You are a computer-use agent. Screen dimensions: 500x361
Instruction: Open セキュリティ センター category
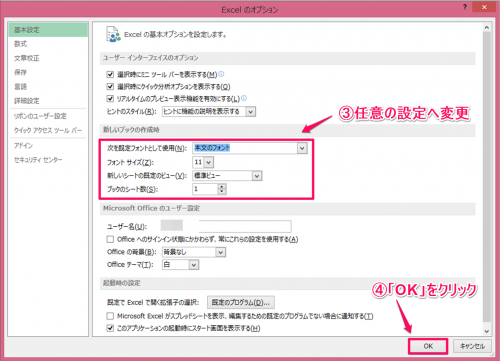(48, 160)
